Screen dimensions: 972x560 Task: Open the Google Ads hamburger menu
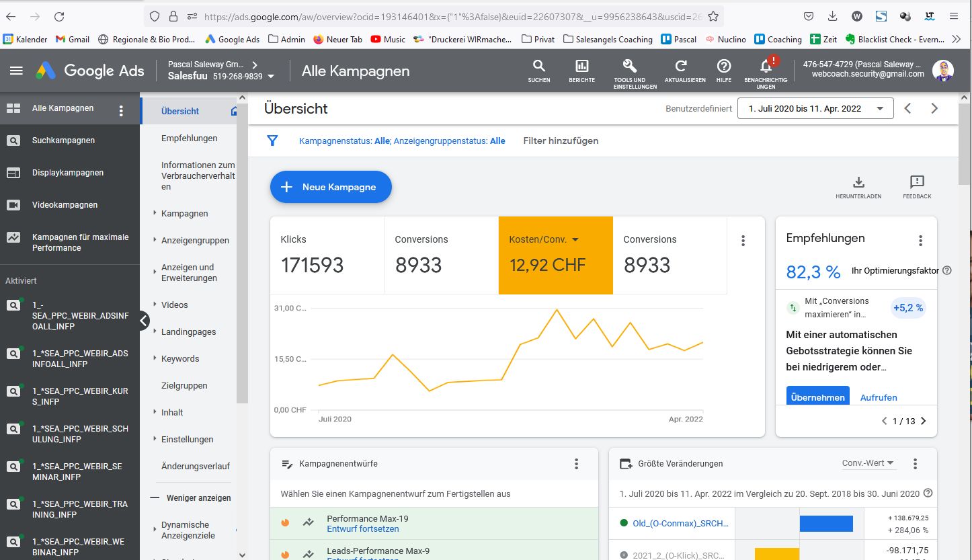tap(16, 71)
